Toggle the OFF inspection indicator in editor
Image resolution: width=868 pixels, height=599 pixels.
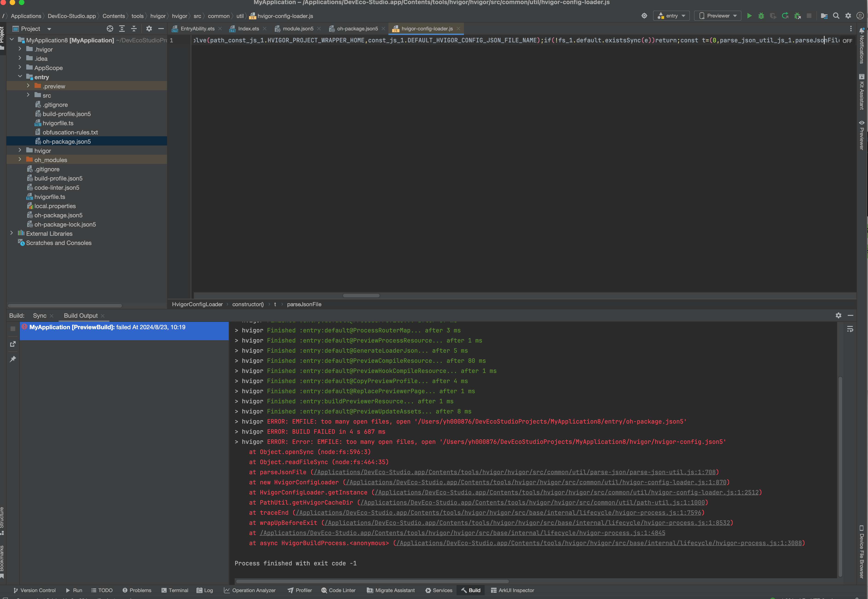[847, 41]
